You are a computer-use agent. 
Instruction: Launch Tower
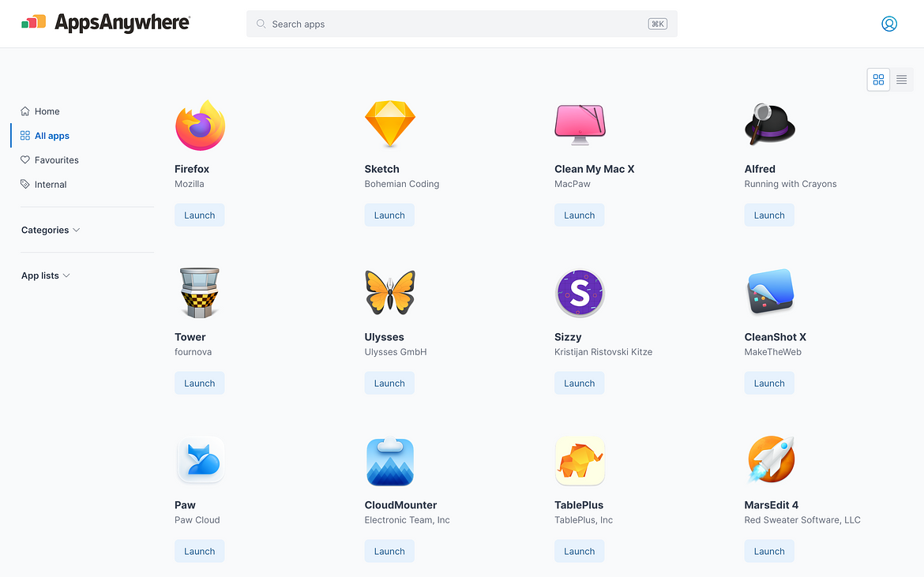[199, 384]
